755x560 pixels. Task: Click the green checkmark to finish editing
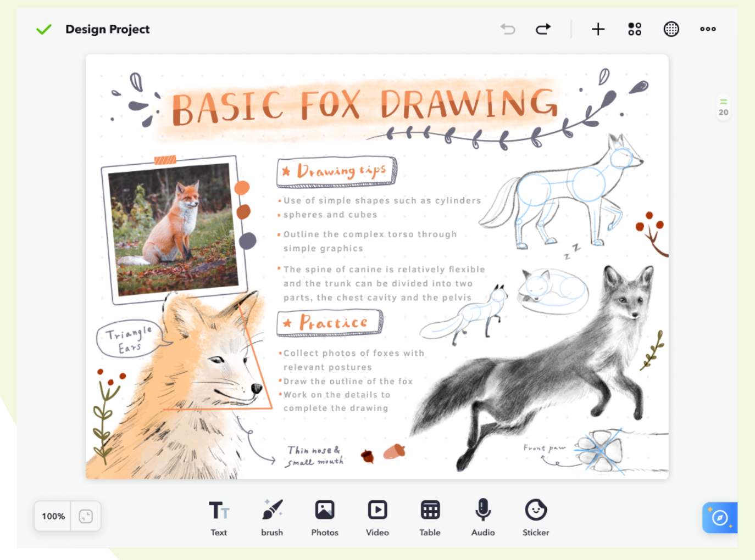(43, 29)
